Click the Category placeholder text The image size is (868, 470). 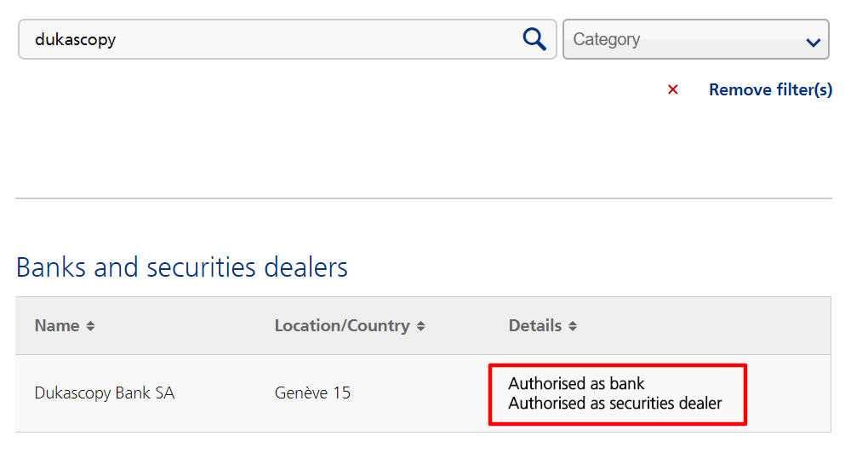pyautogui.click(x=606, y=39)
